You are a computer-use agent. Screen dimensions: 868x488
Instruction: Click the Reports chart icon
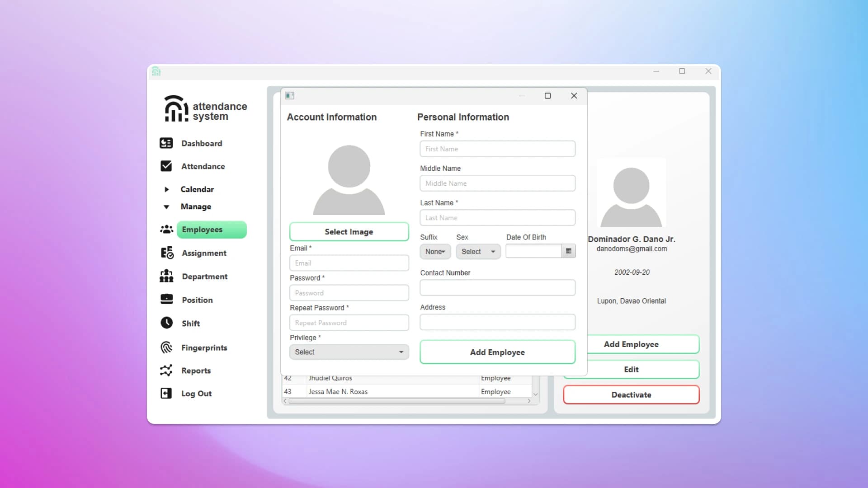(x=166, y=371)
